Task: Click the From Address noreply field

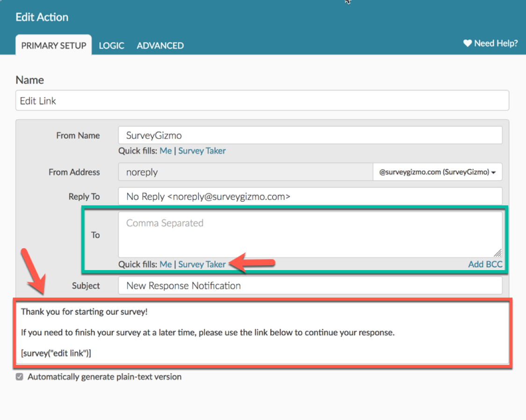Action: coord(245,172)
